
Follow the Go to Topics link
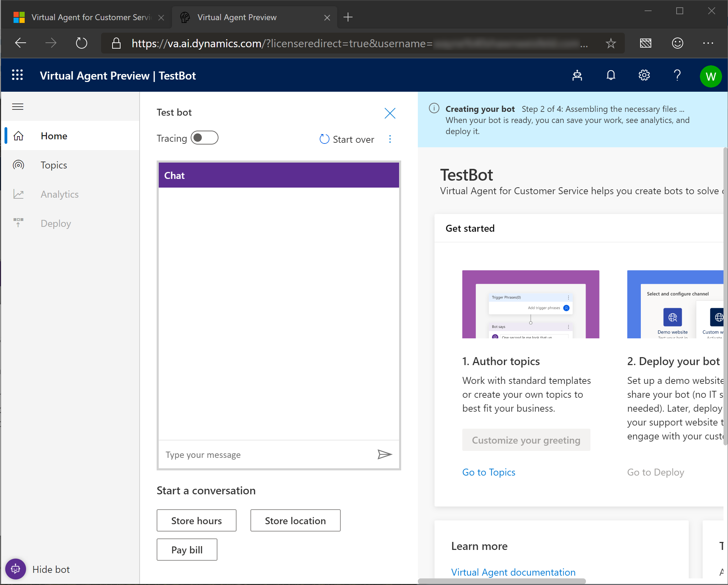(x=488, y=472)
